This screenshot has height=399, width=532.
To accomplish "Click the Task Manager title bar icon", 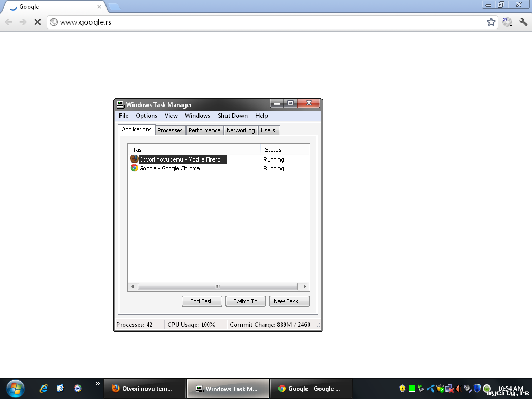I will pyautogui.click(x=120, y=104).
